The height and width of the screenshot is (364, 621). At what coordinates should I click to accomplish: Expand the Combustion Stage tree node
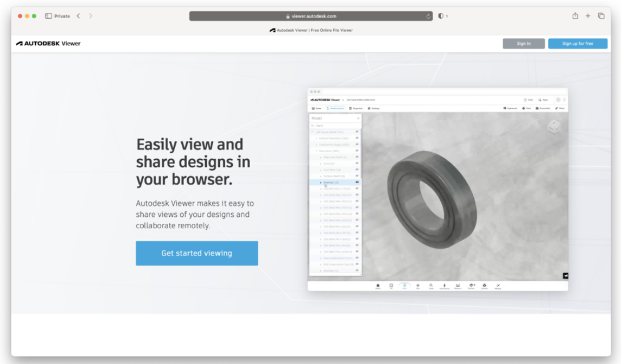coord(316,145)
